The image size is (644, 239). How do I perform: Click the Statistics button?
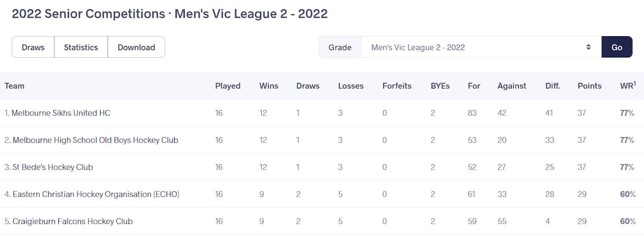click(81, 47)
